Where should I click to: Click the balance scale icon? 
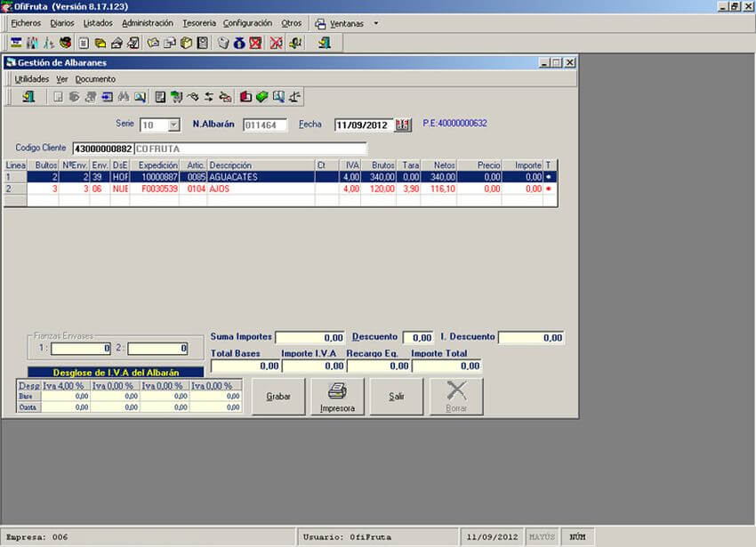tap(294, 97)
